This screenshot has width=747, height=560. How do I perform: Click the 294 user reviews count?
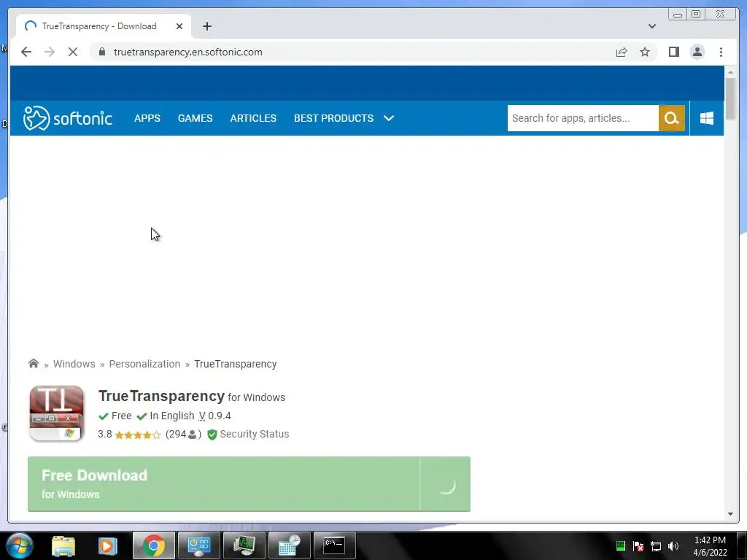(183, 434)
